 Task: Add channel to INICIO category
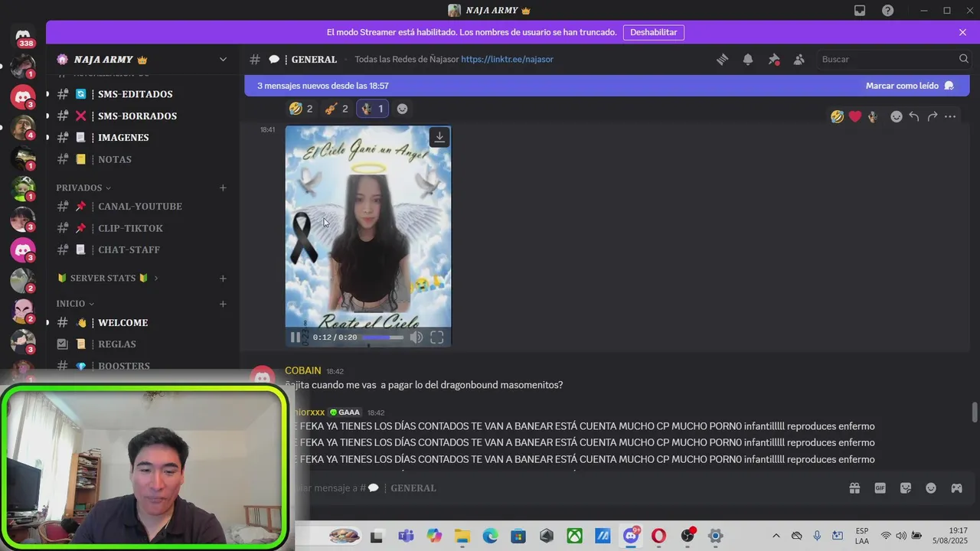pyautogui.click(x=223, y=304)
